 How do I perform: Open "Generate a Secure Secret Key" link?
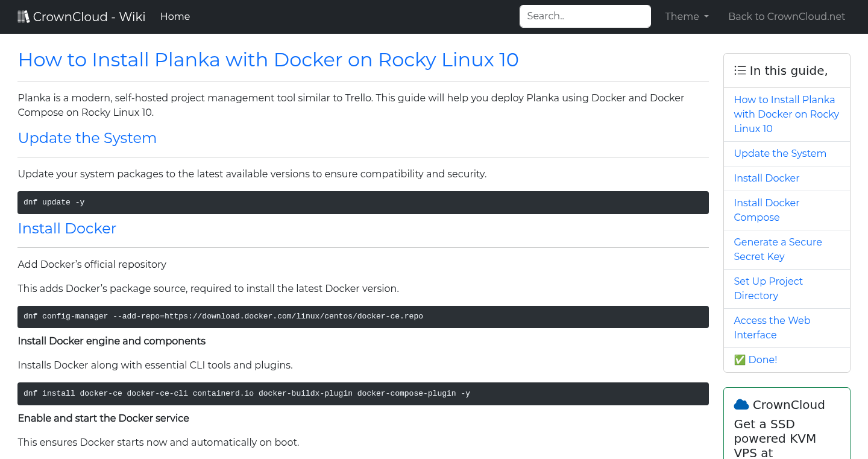[778, 249]
